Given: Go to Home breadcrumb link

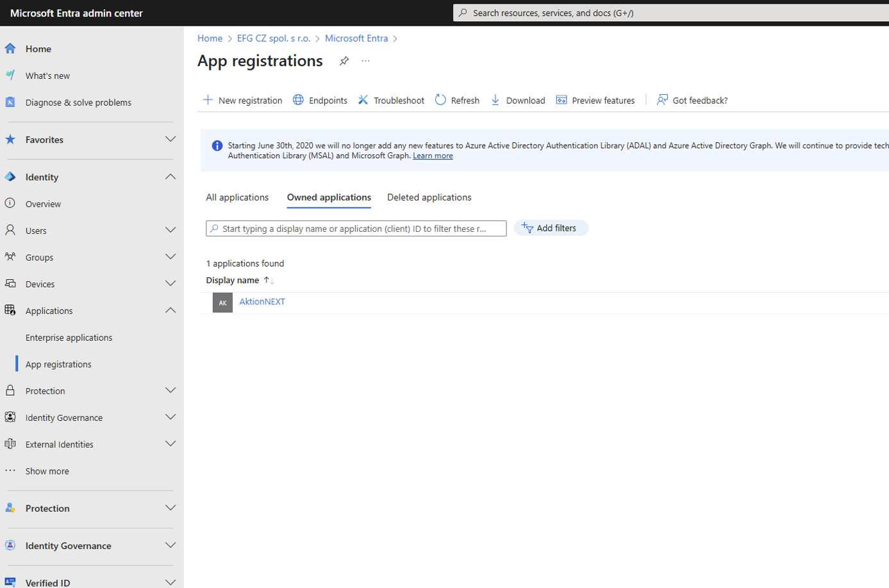Looking at the screenshot, I should [x=210, y=38].
